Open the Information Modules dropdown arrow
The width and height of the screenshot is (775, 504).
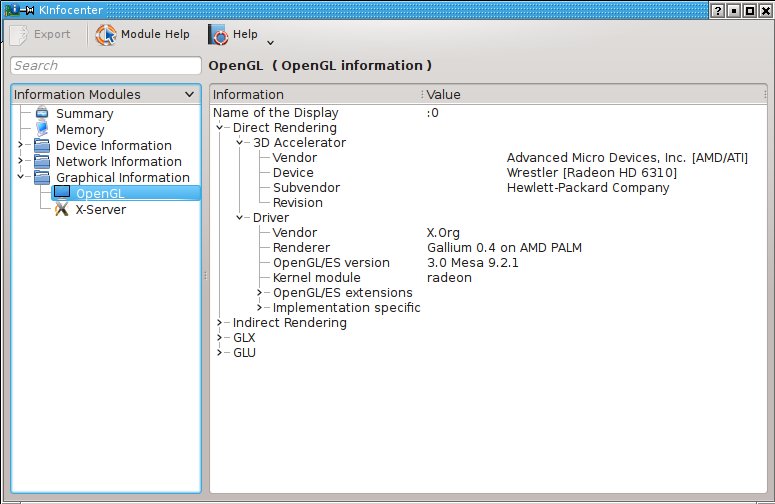point(190,95)
